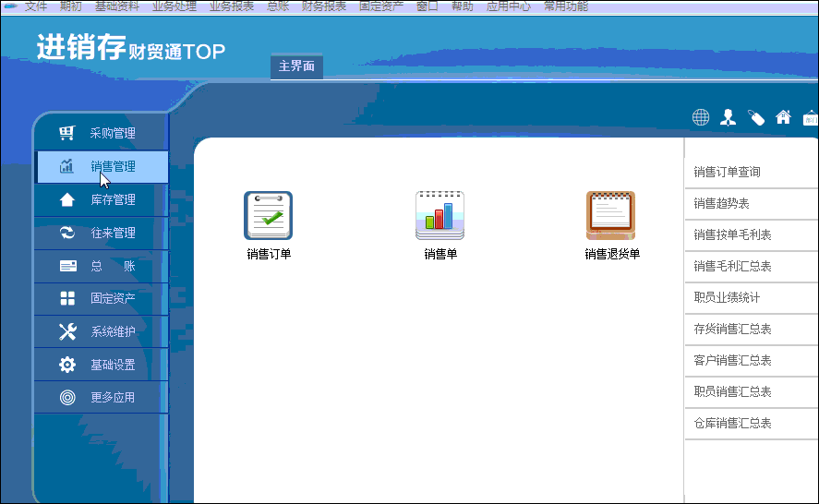Click the 部门 hanging sign icon
The width and height of the screenshot is (819, 504).
[x=811, y=117]
